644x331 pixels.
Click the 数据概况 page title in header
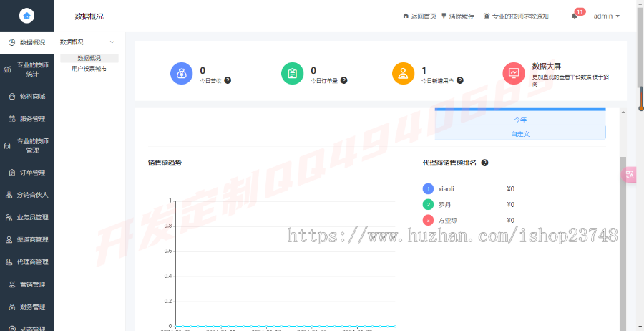(89, 16)
